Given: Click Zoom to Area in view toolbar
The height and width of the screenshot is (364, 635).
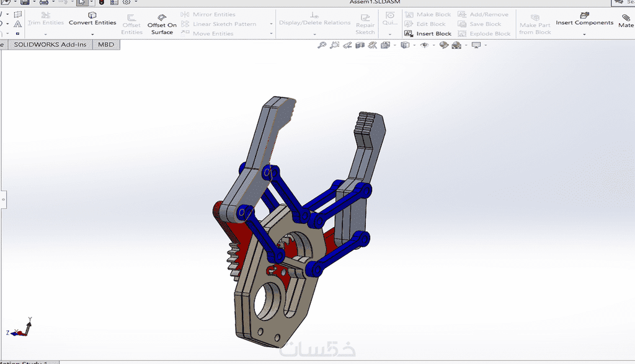Looking at the screenshot, I should 334,45.
